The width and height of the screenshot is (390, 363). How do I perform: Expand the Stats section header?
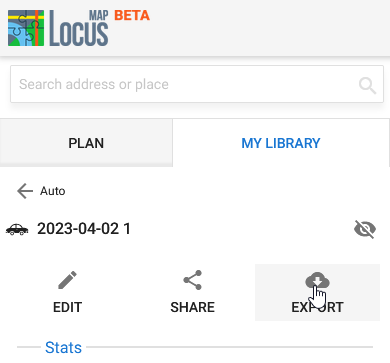pyautogui.click(x=63, y=347)
